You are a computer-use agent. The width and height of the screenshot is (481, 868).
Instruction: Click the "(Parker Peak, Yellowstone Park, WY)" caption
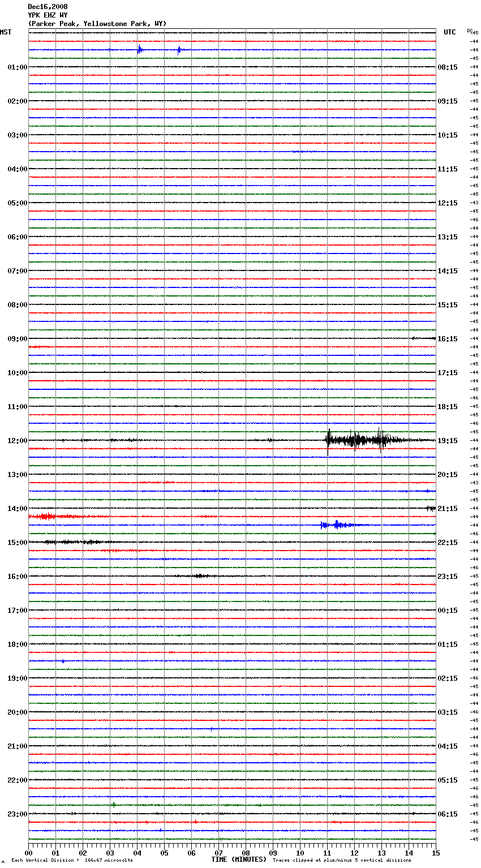tap(97, 24)
